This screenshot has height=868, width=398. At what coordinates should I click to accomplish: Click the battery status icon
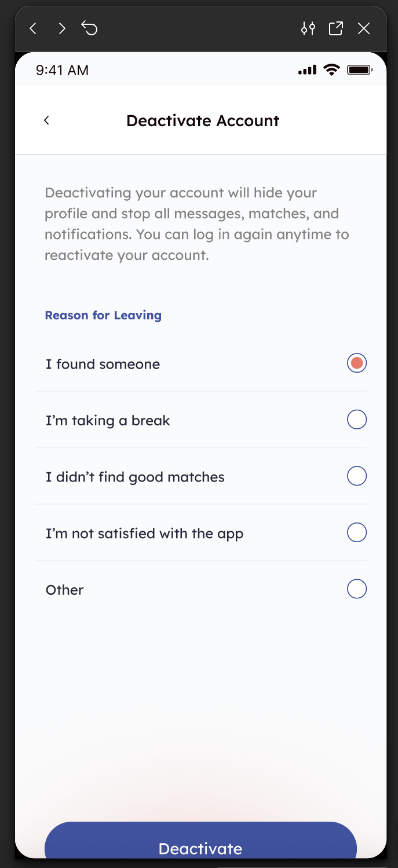click(x=359, y=71)
